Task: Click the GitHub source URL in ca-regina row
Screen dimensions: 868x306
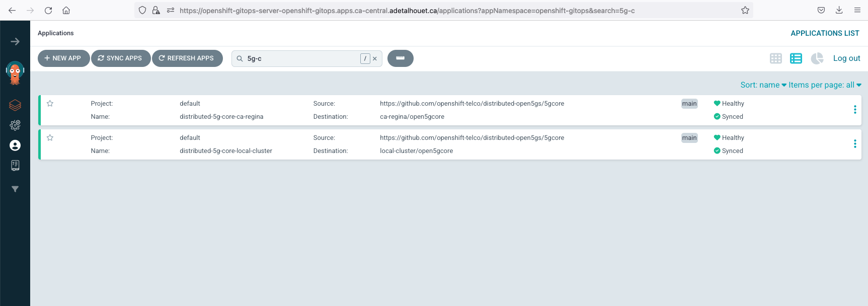Action: pos(472,103)
